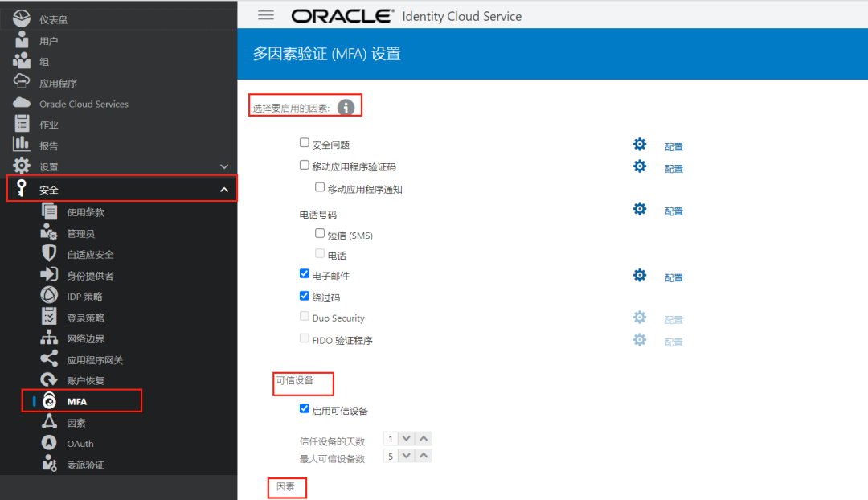This screenshot has width=868, height=500.
Task: Enable the 移动应用程序验证码 checkbox
Action: [x=305, y=165]
